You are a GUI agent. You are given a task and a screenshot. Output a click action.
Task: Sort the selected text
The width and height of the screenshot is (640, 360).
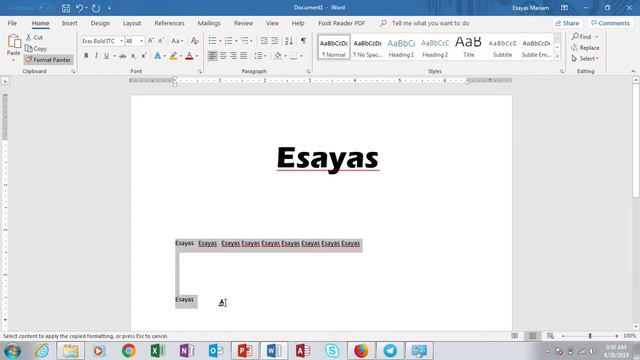click(x=289, y=41)
